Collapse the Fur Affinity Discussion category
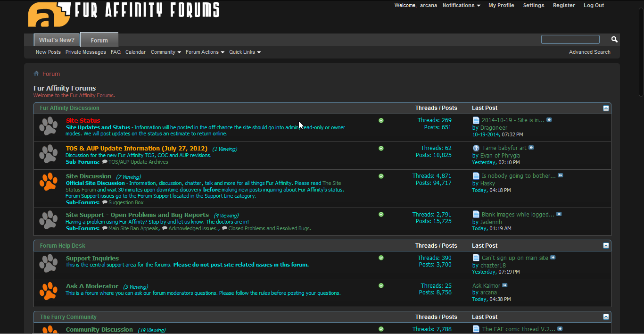The height and width of the screenshot is (334, 644). 606,108
